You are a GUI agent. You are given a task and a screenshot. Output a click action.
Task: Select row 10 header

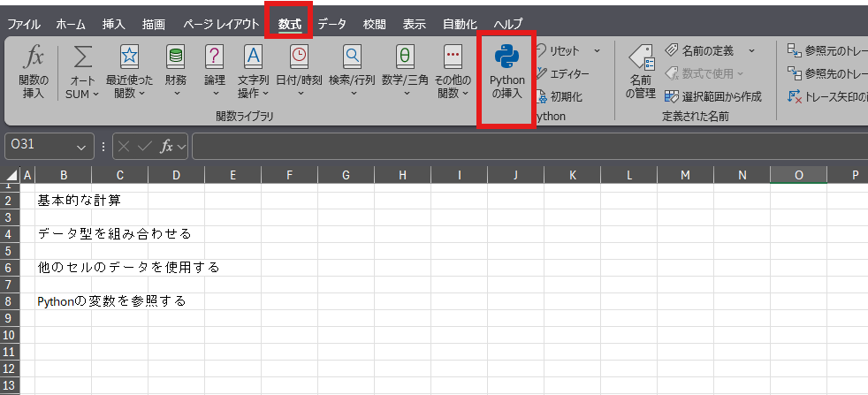[x=10, y=335]
